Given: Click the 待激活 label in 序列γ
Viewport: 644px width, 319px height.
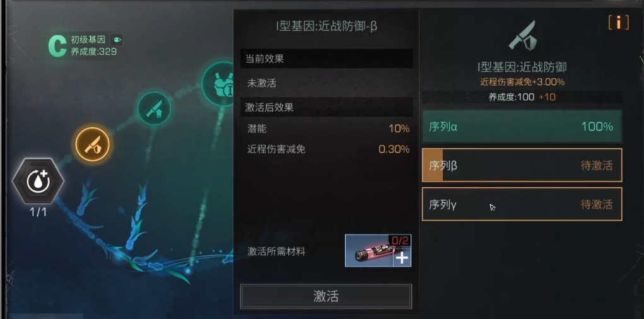Looking at the screenshot, I should 596,204.
